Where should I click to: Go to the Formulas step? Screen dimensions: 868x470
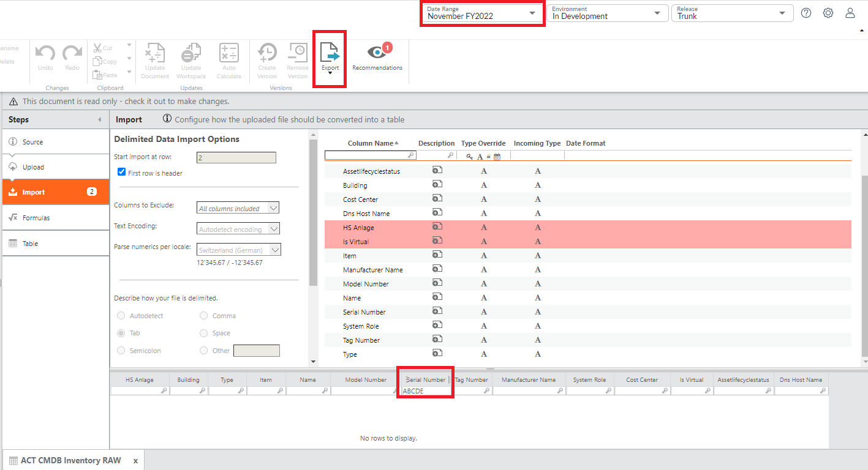[x=56, y=217]
